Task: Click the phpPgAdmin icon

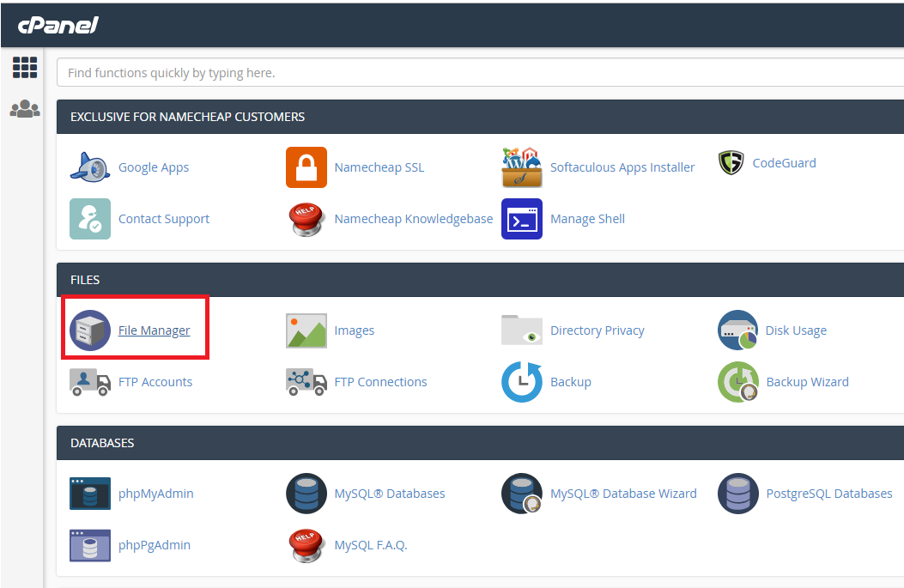Action: [x=90, y=545]
